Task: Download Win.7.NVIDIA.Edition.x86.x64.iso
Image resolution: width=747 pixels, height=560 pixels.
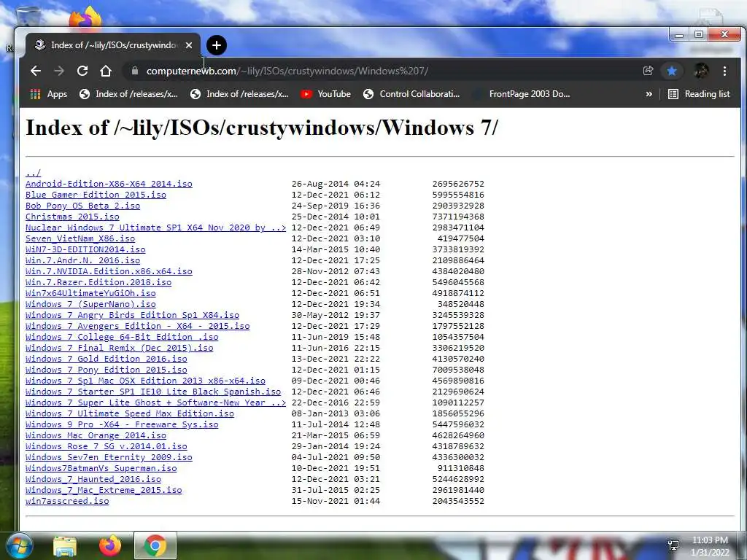Action: coord(109,271)
